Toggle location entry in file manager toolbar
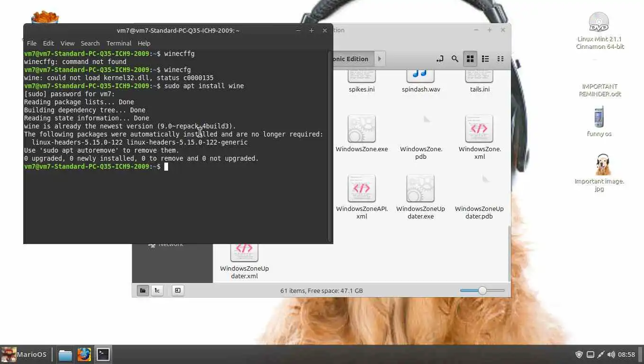The width and height of the screenshot is (644, 364). (x=440, y=59)
